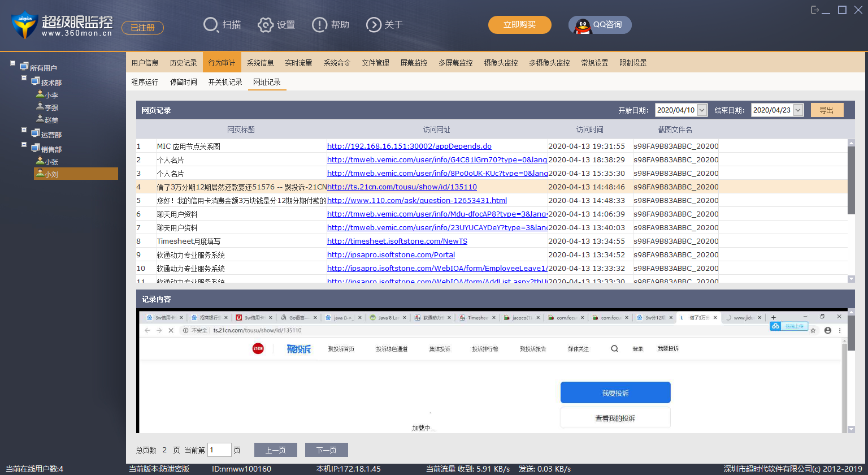
Task: Click the 超级眼监控 shield logo
Action: [x=24, y=25]
